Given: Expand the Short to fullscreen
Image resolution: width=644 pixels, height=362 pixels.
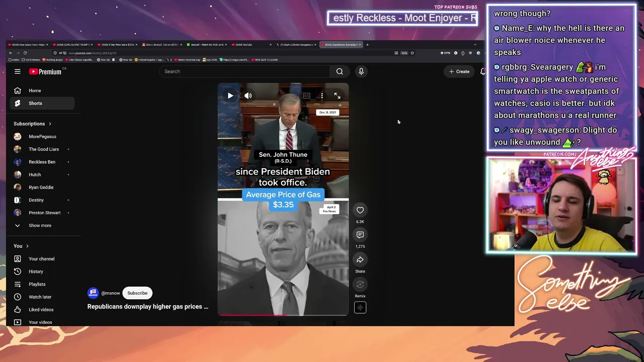Looking at the screenshot, I should pyautogui.click(x=337, y=96).
